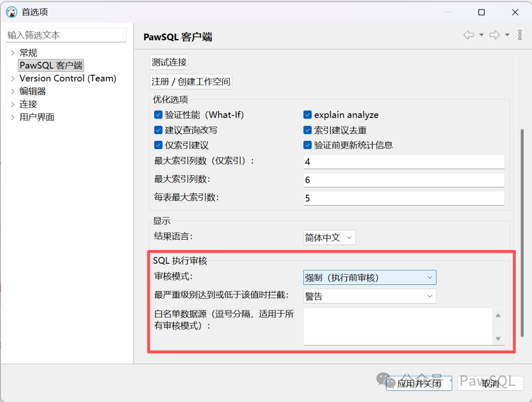Uncheck the 索引建议去重 checkbox
This screenshot has height=402, width=532.
click(x=307, y=130)
